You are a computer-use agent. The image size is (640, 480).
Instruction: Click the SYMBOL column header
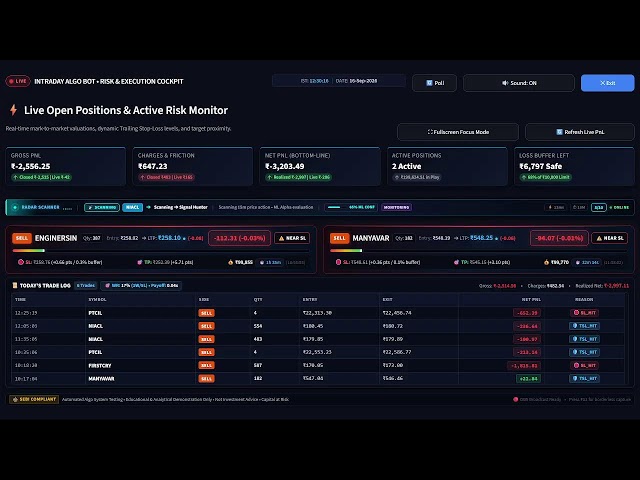pos(97,300)
